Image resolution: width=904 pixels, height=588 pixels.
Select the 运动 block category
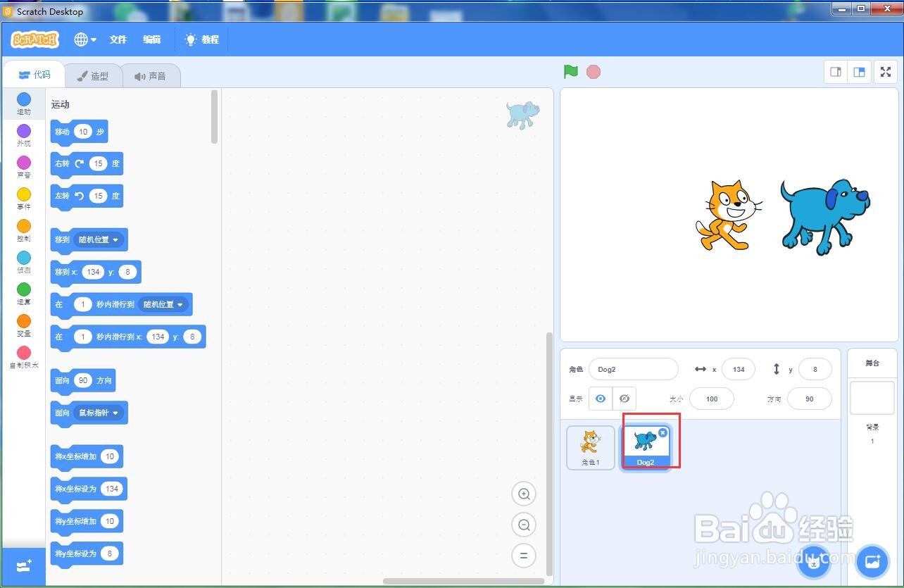(24, 104)
